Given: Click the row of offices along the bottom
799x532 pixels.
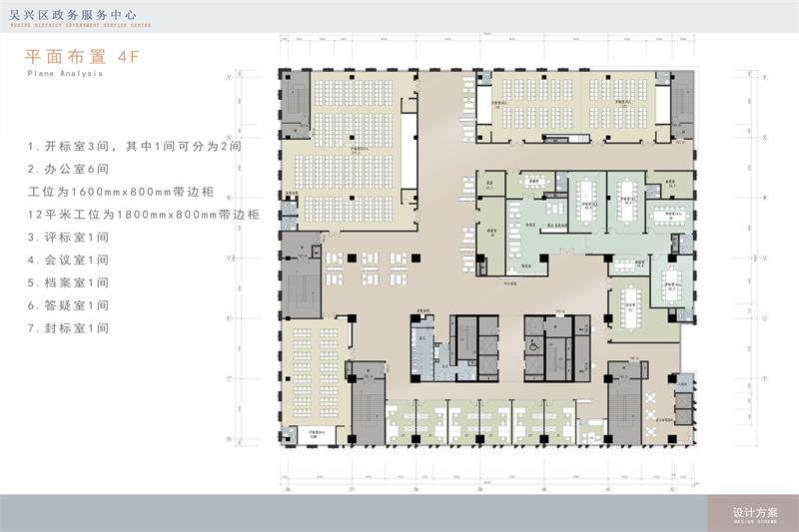Looking at the screenshot, I should tap(477, 420).
